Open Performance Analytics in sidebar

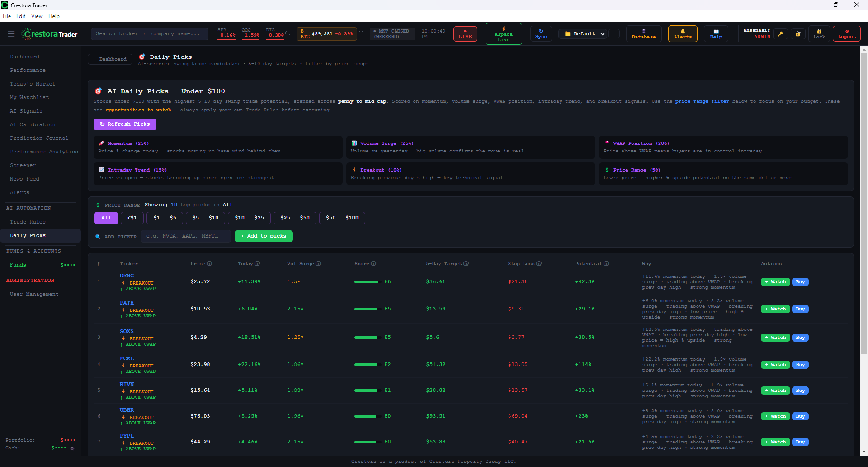click(44, 152)
